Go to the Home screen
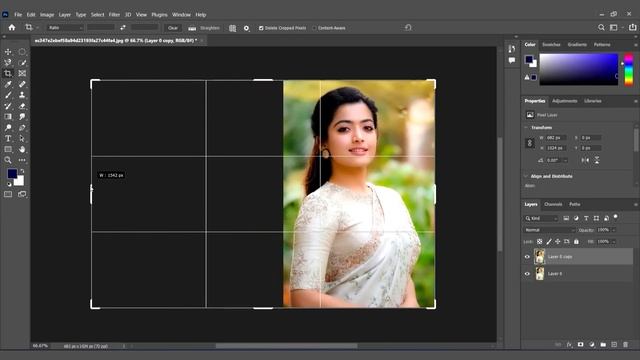Viewport: 640px width, 360px height. point(12,27)
